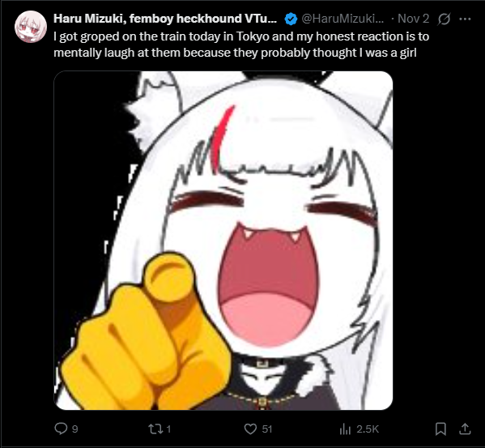Click the Haru Mizuki display name
This screenshot has width=485, height=448.
(165, 19)
